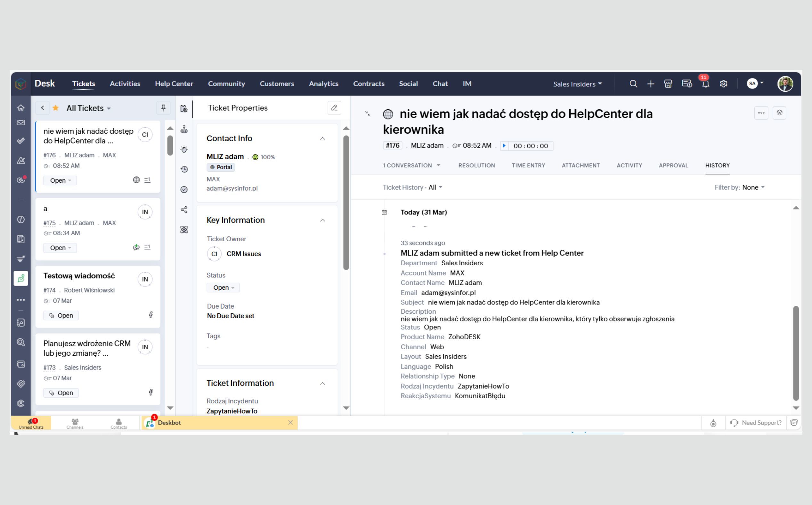812x505 pixels.
Task: Click ticket number #175 link
Action: tap(49, 223)
